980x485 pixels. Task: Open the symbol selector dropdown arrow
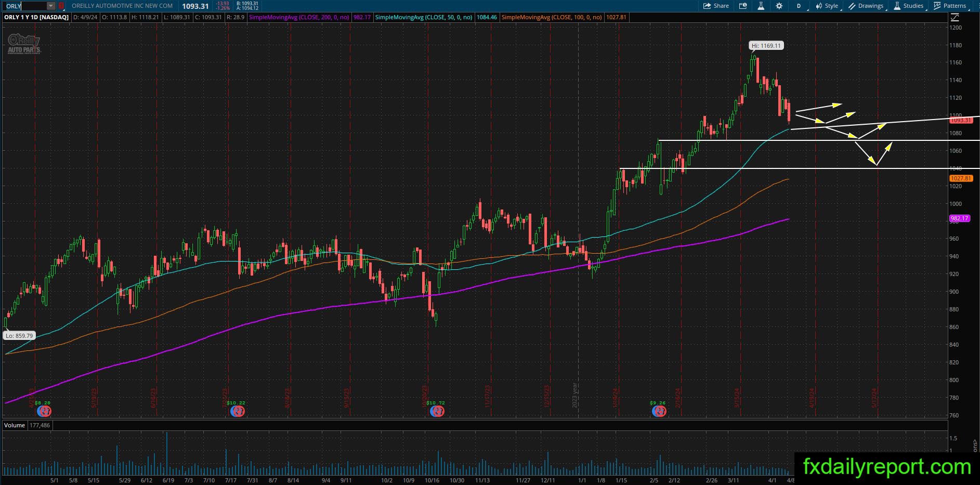(51, 6)
